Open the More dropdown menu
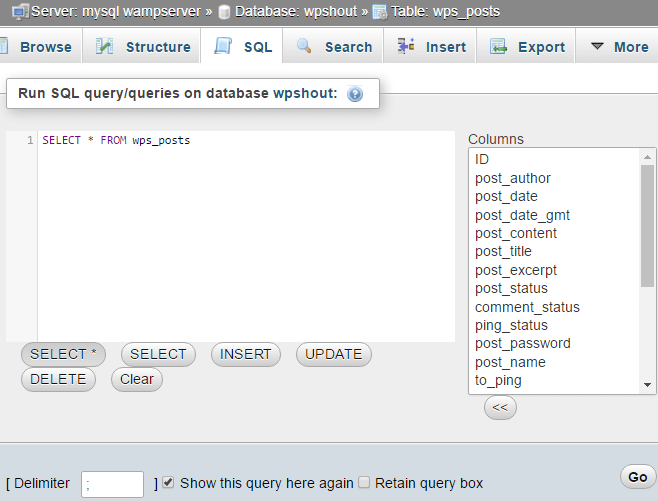Screen dimensions: 658x501 click(619, 47)
